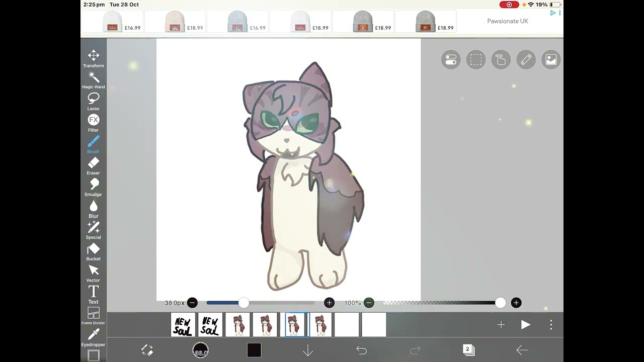
Task: Select second NEW SOUL animation frame
Action: 210,325
